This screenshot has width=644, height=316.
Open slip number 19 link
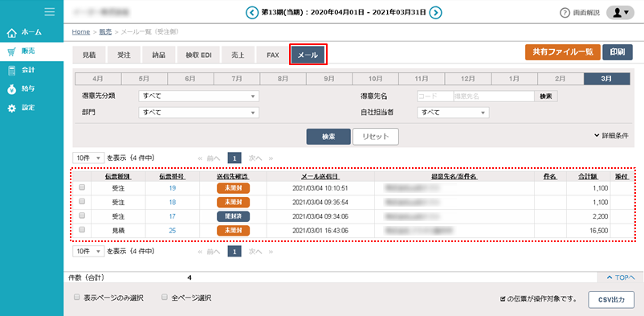click(x=173, y=188)
